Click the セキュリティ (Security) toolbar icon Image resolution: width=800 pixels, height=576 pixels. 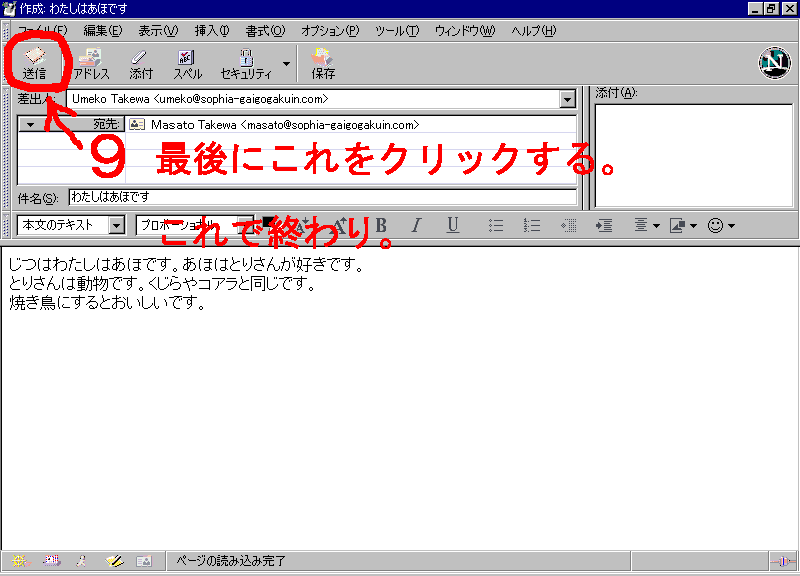pyautogui.click(x=246, y=63)
